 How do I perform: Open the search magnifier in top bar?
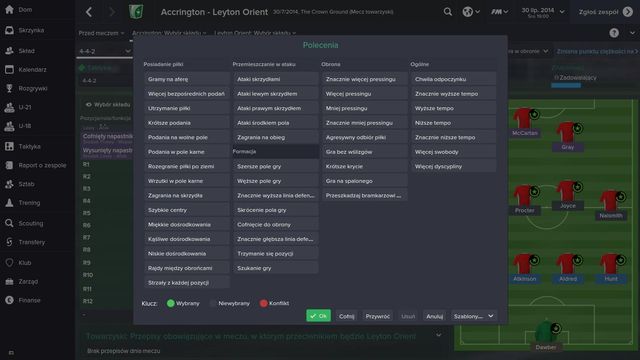(448, 12)
